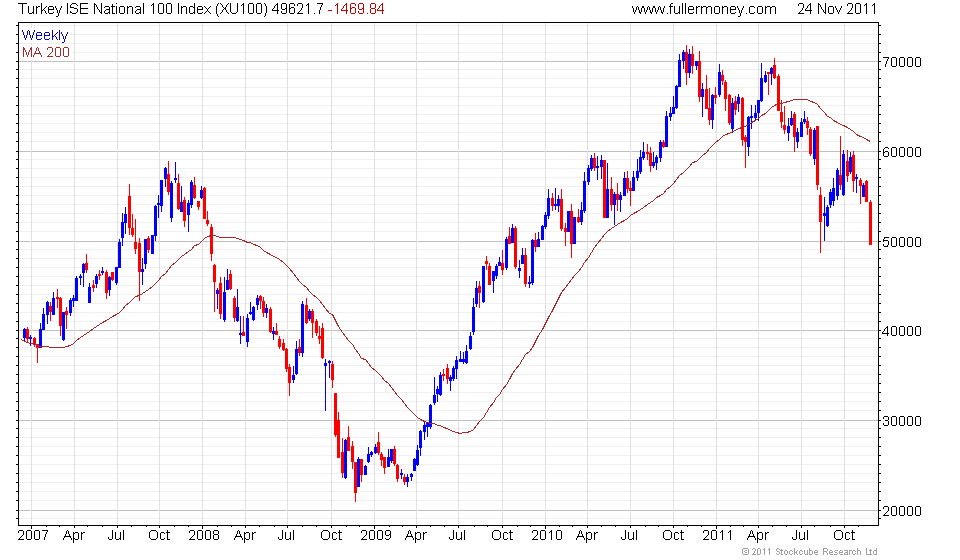The width and height of the screenshot is (960, 560).
Task: Click the last red candle falling to 50000
Action: [x=871, y=223]
